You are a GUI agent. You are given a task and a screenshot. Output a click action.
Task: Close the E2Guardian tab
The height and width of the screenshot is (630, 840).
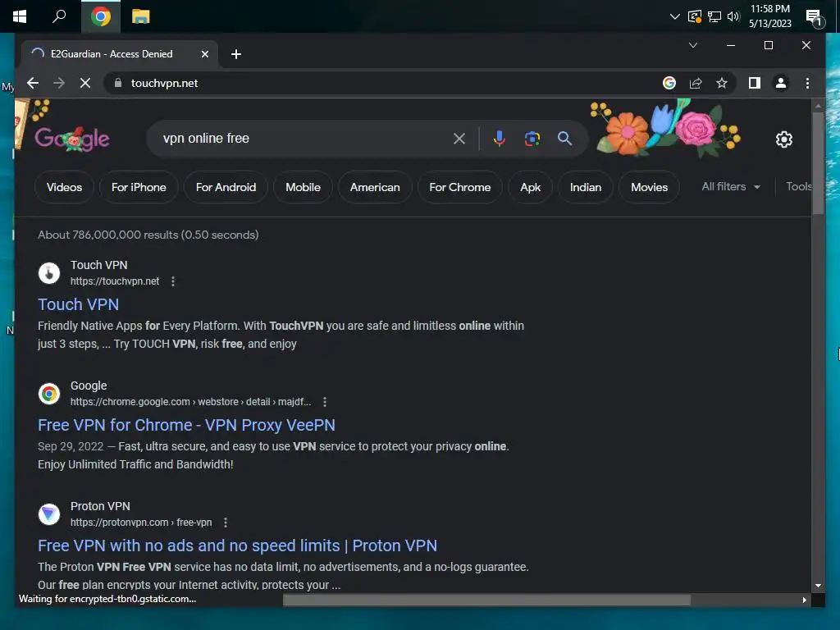(204, 54)
